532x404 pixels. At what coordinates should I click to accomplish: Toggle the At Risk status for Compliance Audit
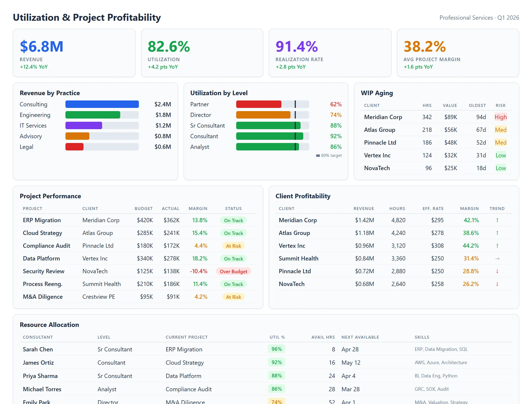point(233,246)
